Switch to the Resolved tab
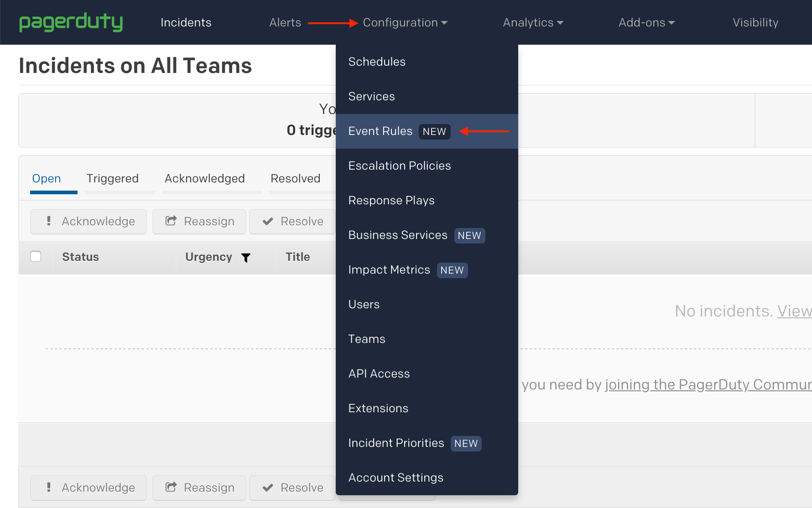This screenshot has height=508, width=812. coord(296,178)
